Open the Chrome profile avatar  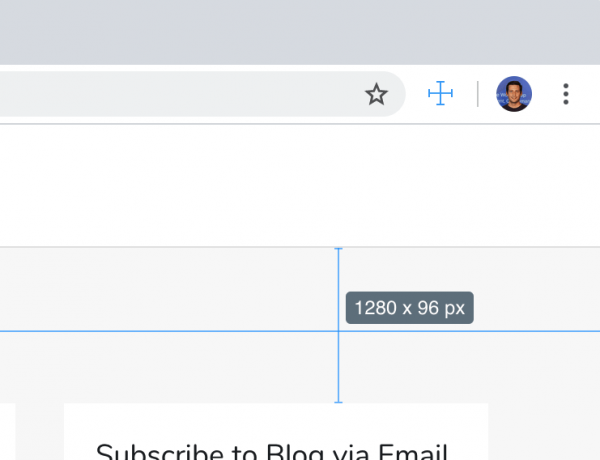(x=514, y=94)
